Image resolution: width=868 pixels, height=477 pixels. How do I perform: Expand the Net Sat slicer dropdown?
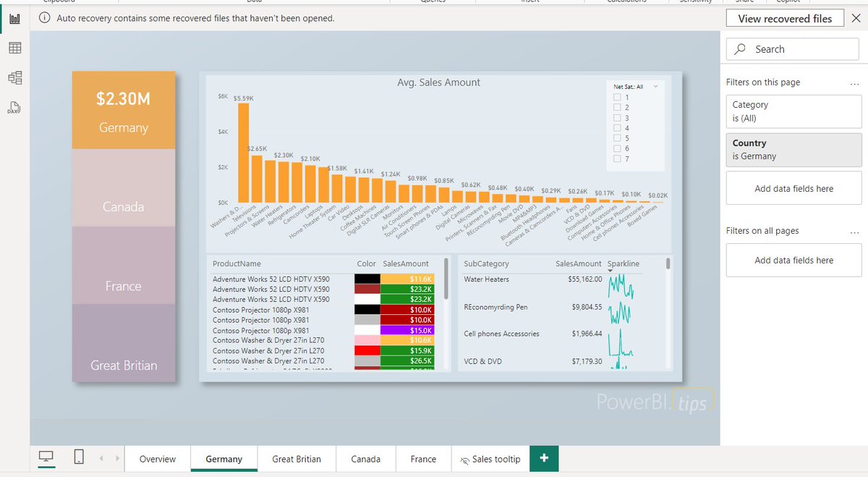tap(655, 86)
